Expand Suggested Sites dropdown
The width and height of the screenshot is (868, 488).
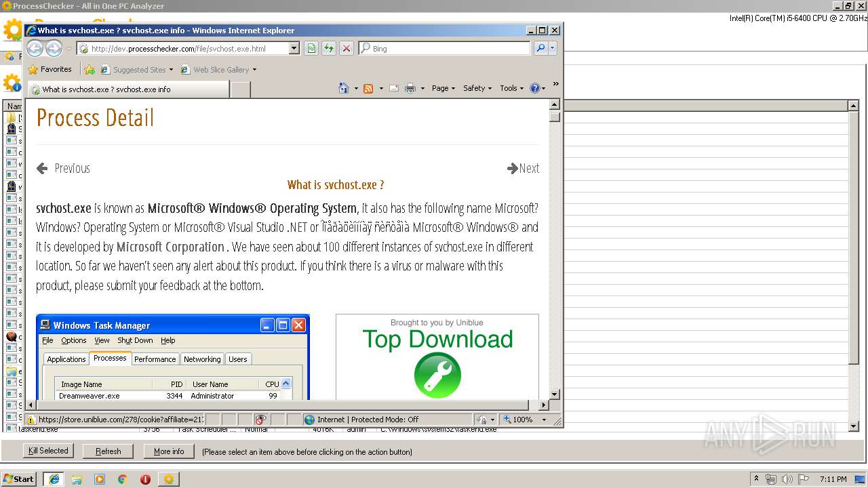click(x=171, y=69)
